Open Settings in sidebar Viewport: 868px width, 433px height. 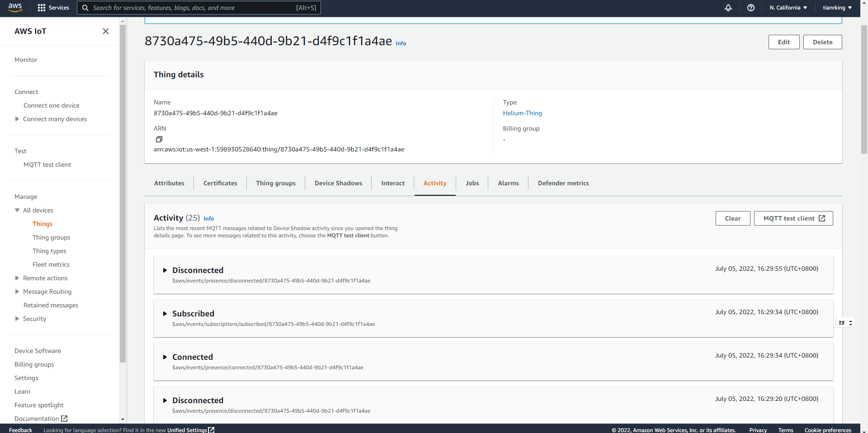click(26, 378)
